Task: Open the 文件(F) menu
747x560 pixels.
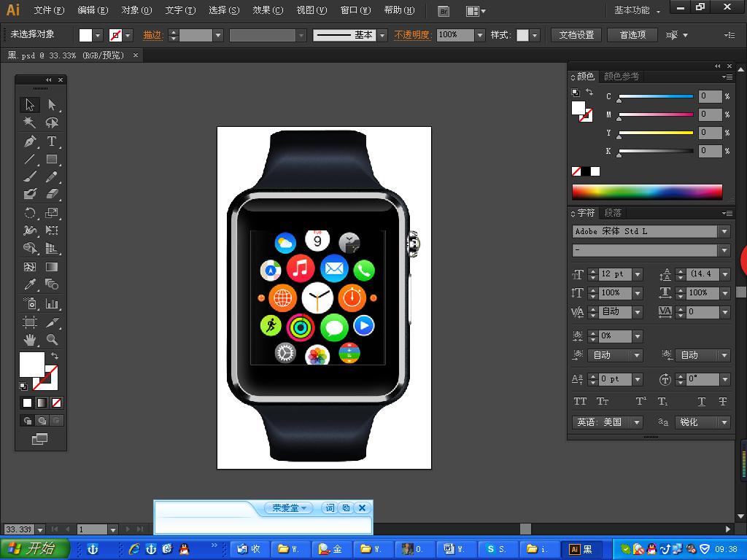Action: tap(49, 10)
